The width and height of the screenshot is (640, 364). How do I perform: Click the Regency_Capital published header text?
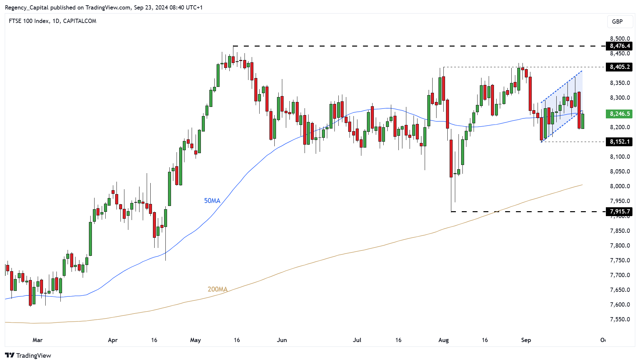104,7
